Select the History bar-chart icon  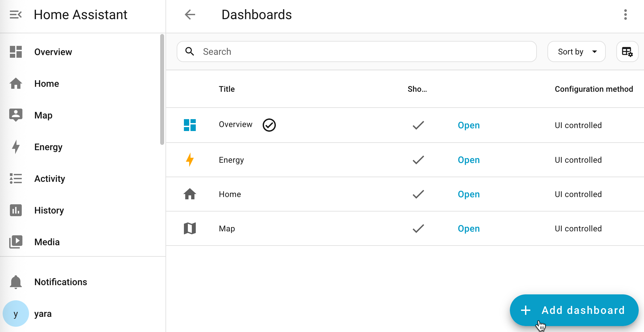pos(15,210)
